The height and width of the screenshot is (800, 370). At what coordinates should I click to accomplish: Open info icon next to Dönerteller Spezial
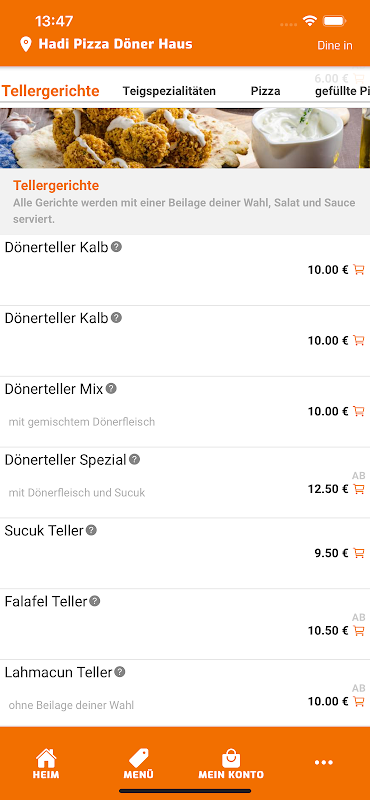coord(134,460)
